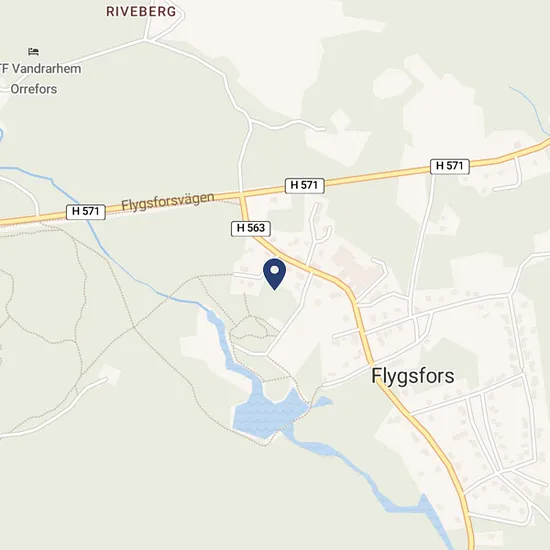Image resolution: width=550 pixels, height=550 pixels.
Task: Click the Orrefors text under Vandrarhem
Action: click(x=34, y=89)
